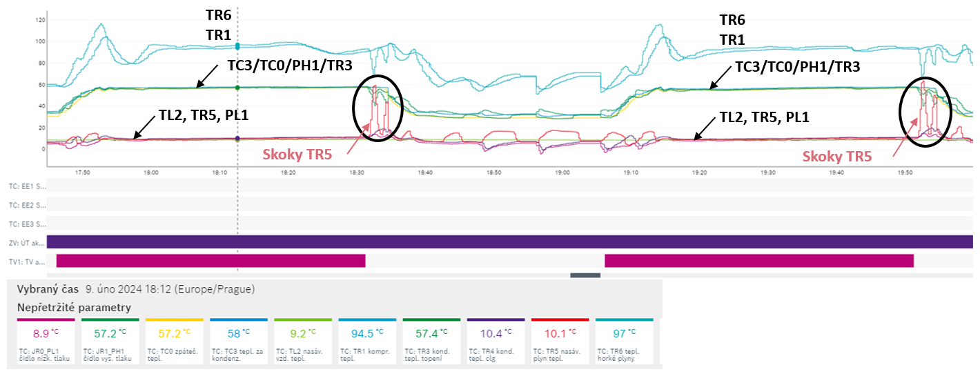Click the teal marker dot at 18:12
Screen dimensions: 980x376
click(237, 46)
